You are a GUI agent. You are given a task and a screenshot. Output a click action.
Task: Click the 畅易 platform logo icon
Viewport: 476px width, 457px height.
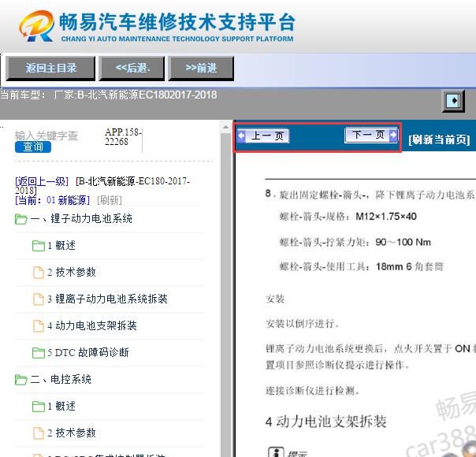[37, 27]
